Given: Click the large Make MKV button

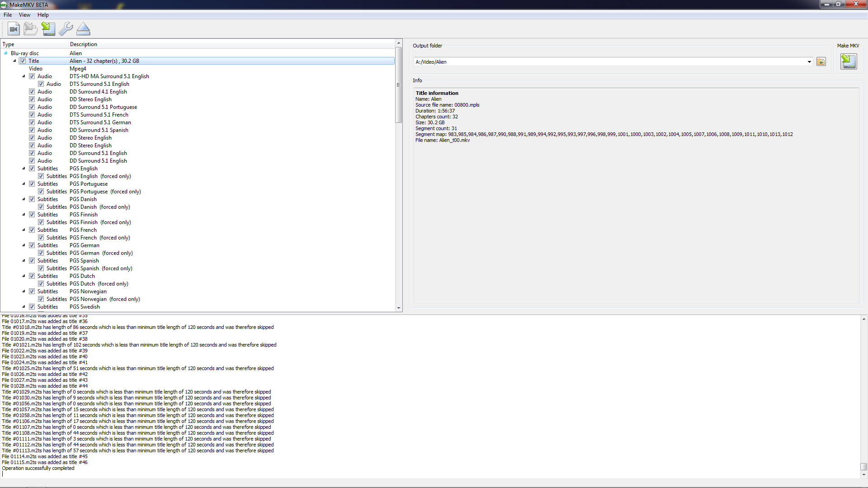Looking at the screenshot, I should click(x=848, y=61).
